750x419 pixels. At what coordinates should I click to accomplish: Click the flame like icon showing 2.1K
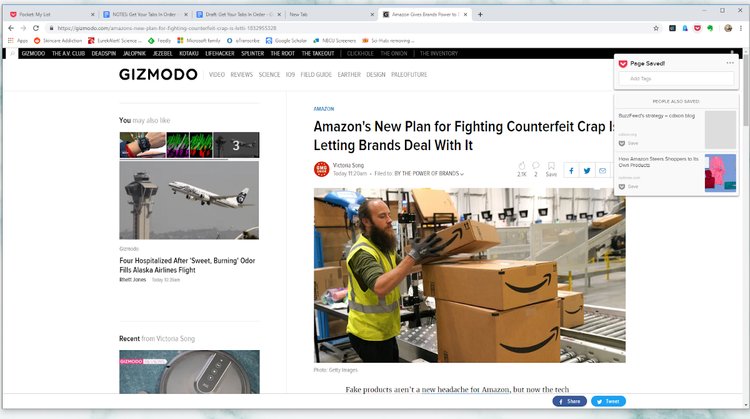coord(522,166)
